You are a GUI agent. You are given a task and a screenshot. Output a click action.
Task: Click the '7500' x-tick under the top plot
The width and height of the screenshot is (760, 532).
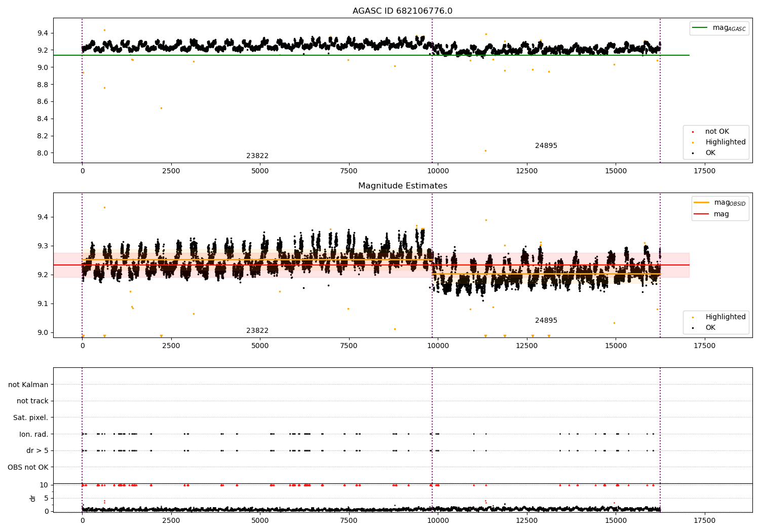[349, 171]
